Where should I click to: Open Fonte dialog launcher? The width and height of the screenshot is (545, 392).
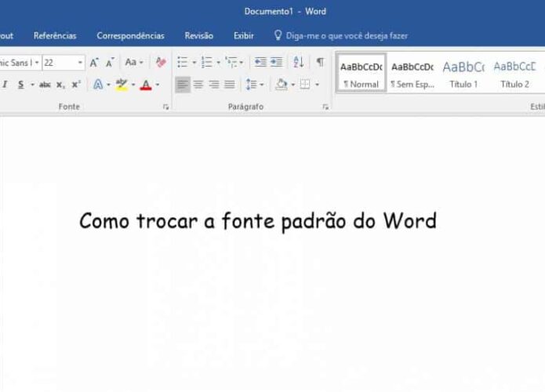coord(165,107)
